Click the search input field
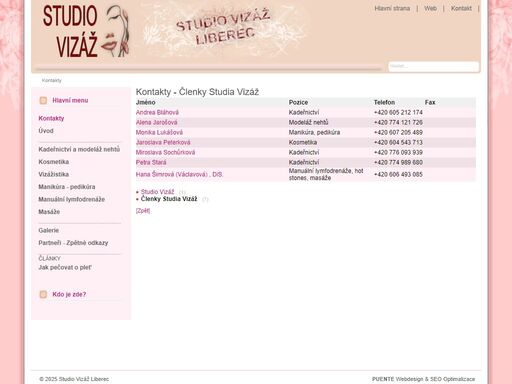This screenshot has width=512, height=384. [x=434, y=66]
